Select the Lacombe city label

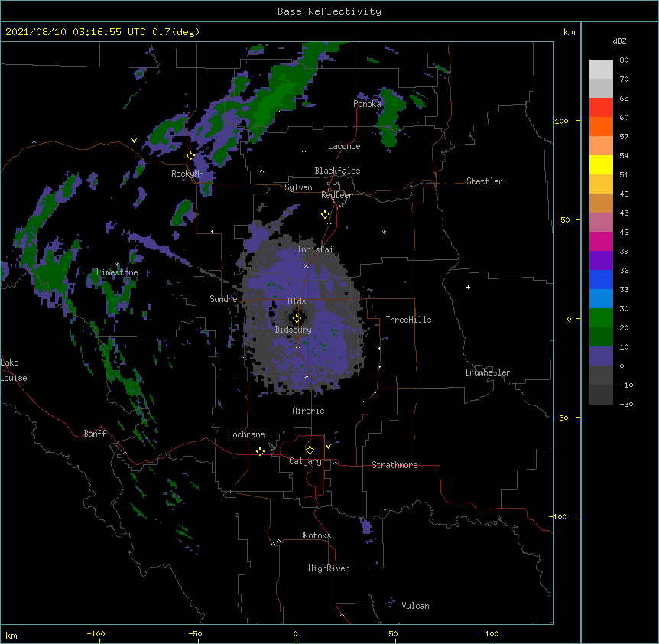[344, 146]
